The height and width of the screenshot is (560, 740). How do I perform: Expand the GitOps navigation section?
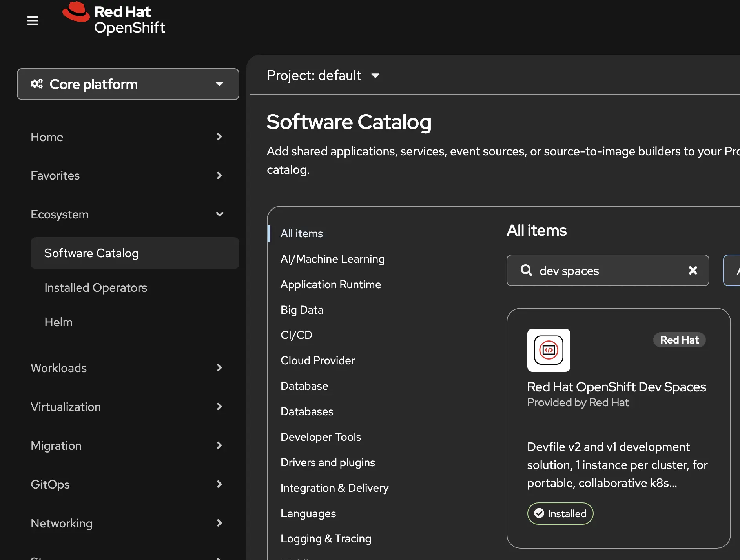[127, 484]
